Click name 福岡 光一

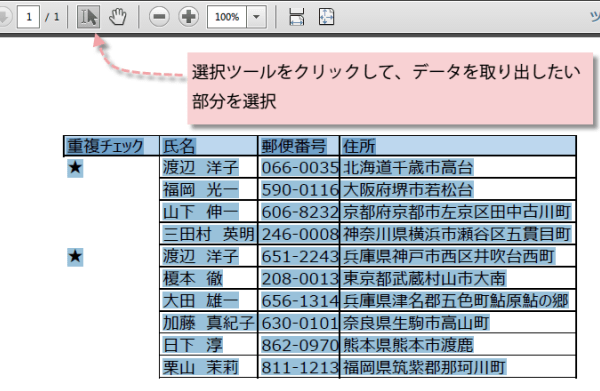tap(201, 190)
